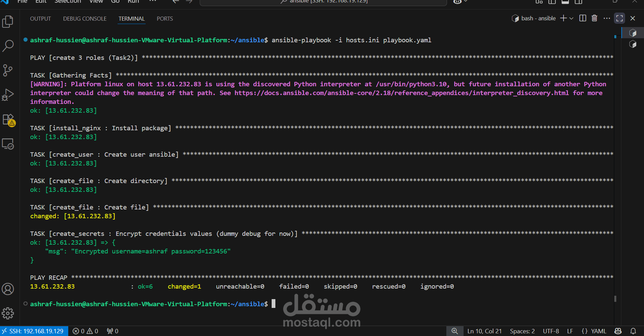
Task: Open the Source Control view
Action: click(x=8, y=70)
